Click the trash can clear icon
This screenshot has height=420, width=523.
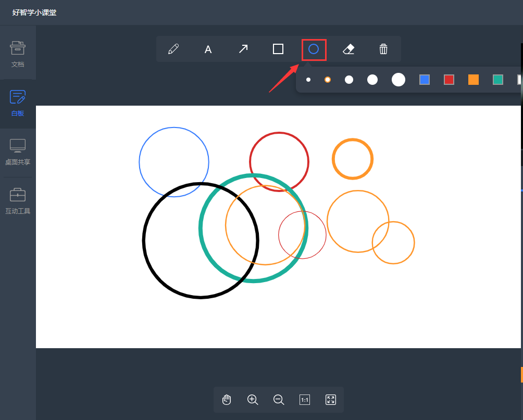pyautogui.click(x=383, y=49)
